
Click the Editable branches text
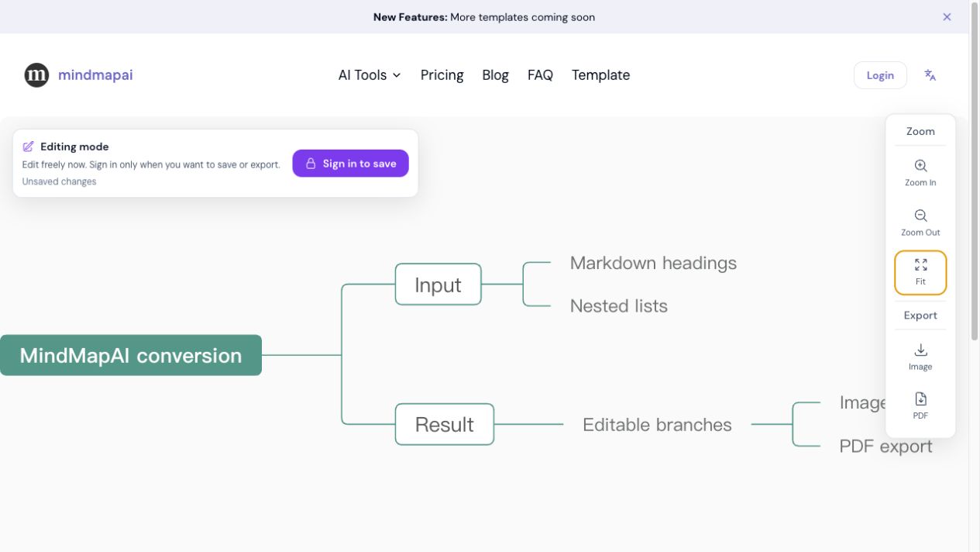pyautogui.click(x=657, y=424)
